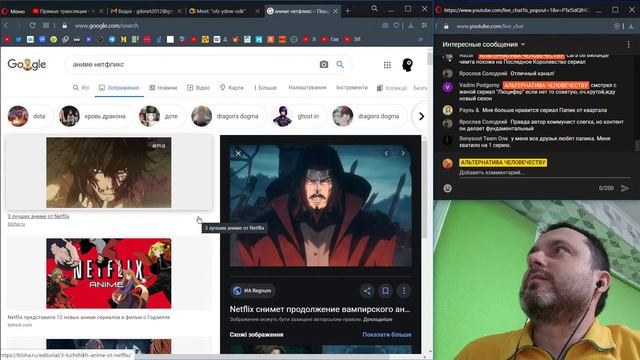This screenshot has width=640, height=360.
Task: Open preview panel three-dot menu
Action: point(404,291)
